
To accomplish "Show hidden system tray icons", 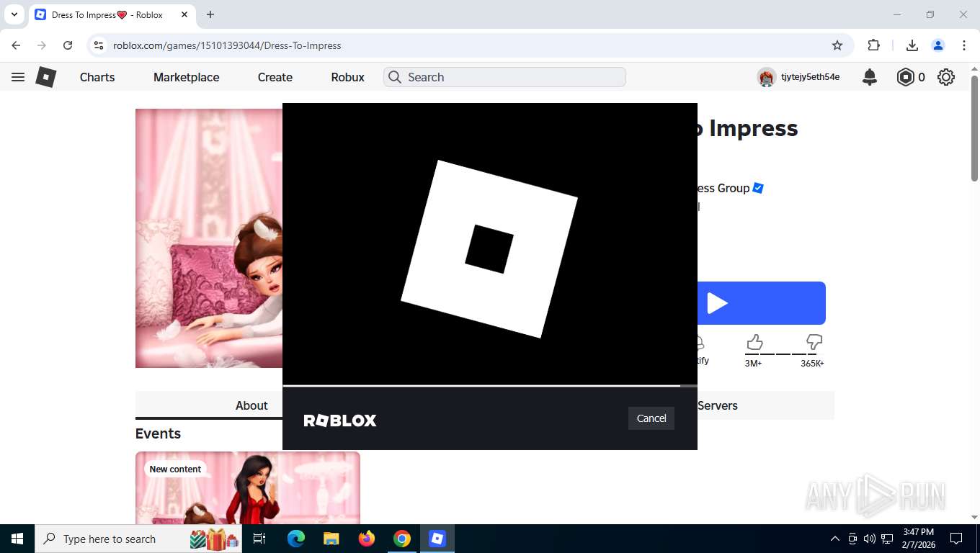I will coord(835,539).
